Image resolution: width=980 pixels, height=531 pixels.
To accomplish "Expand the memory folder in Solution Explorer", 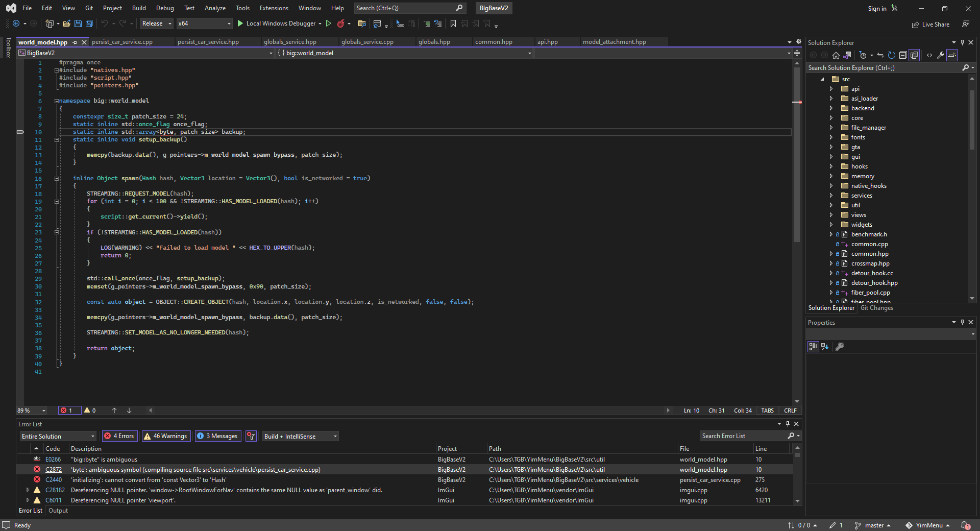I will [x=831, y=176].
